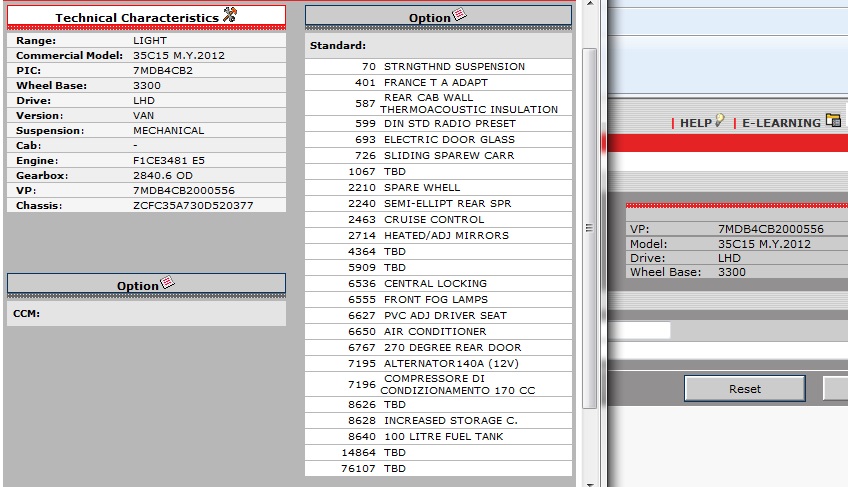Click the E-LEARNING folder icon

point(833,120)
